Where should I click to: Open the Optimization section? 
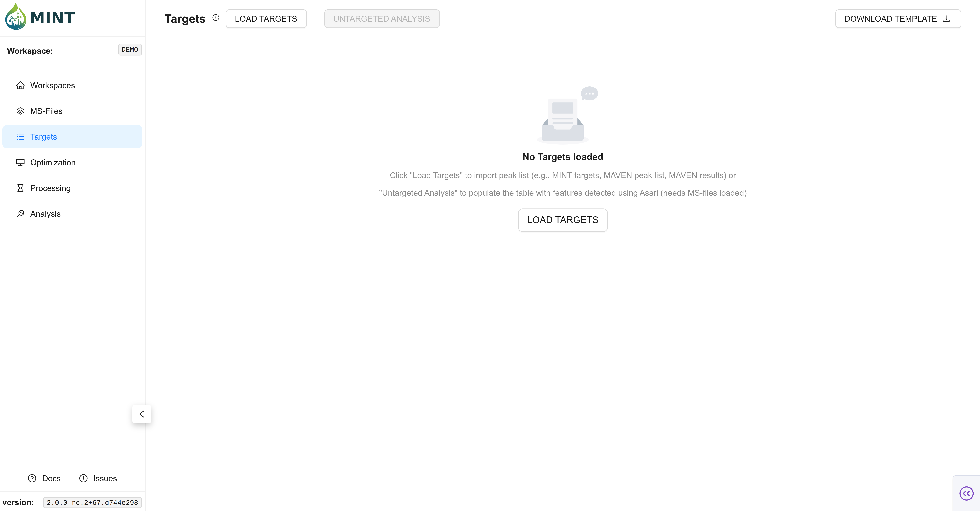53,163
